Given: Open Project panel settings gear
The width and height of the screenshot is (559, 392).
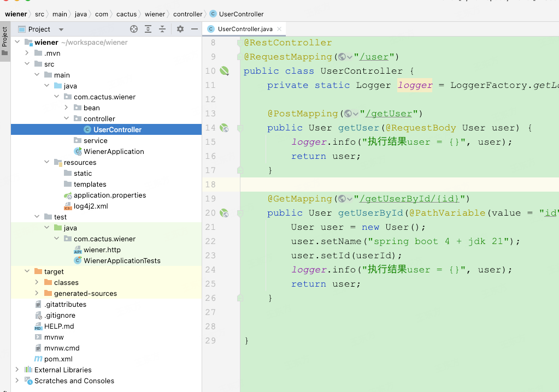Looking at the screenshot, I should [x=180, y=29].
